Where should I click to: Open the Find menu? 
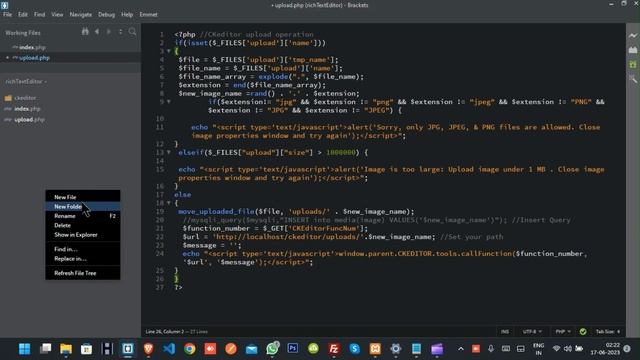click(x=40, y=14)
